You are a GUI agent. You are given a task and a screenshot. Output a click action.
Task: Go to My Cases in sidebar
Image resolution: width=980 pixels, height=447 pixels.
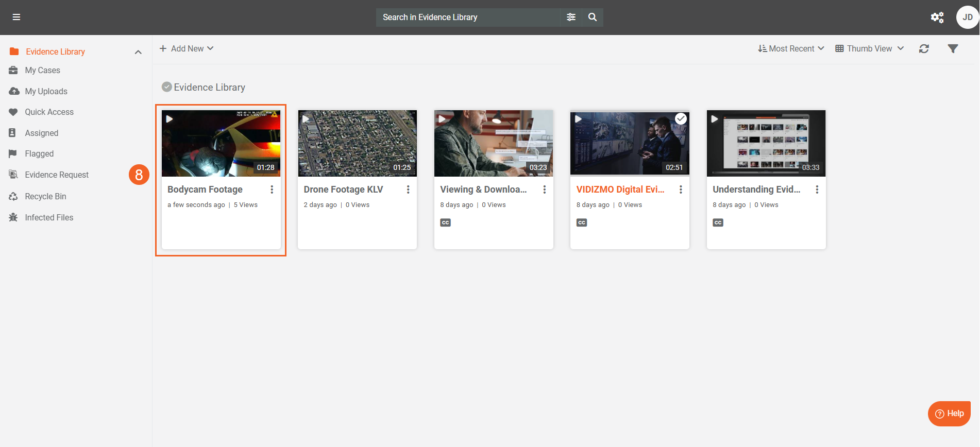(42, 70)
